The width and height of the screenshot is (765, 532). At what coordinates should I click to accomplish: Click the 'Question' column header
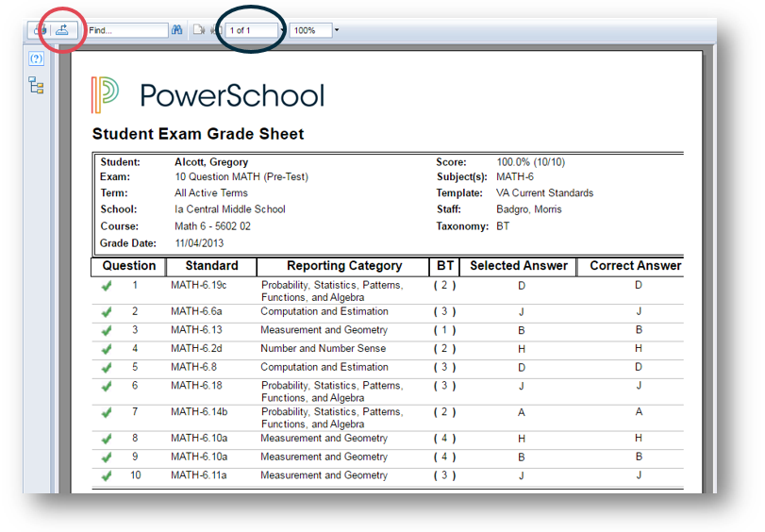129,266
